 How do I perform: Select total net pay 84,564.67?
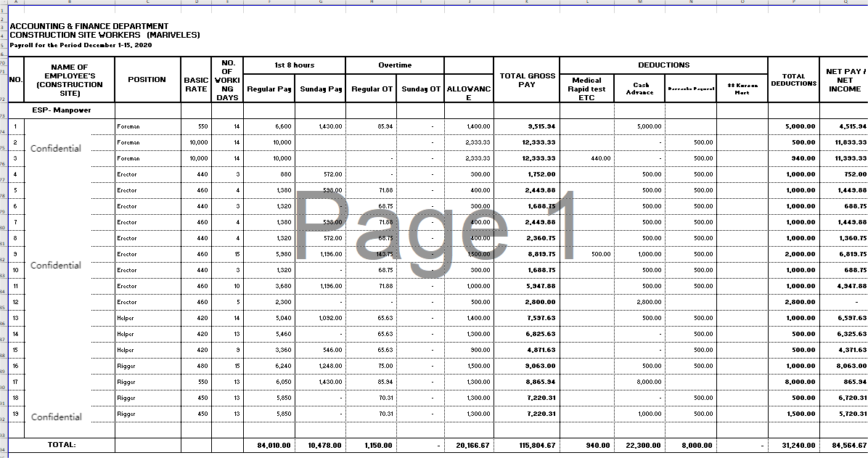point(849,445)
